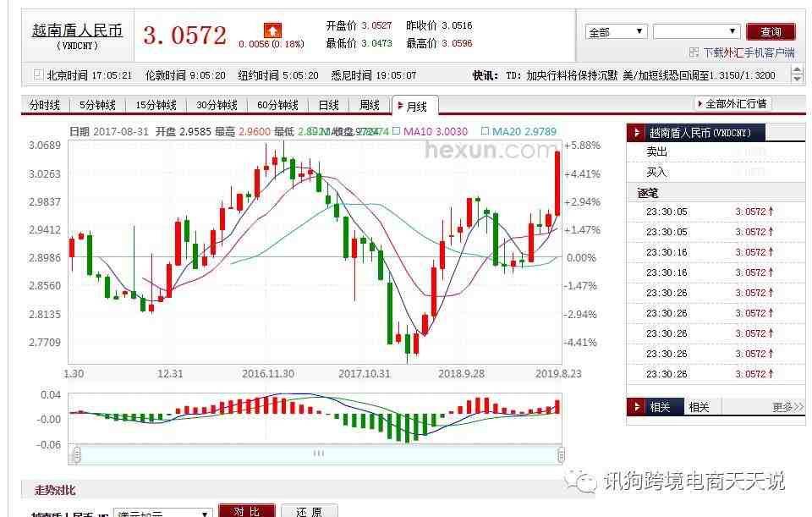812x517 pixels.
Task: Click the news ticker scroll-up arrow
Action: [x=798, y=71]
